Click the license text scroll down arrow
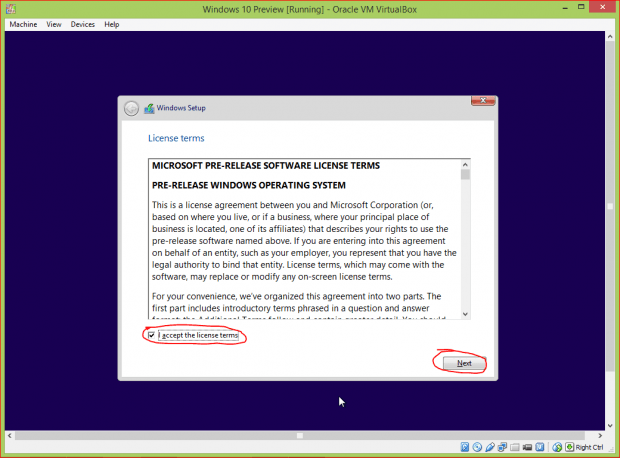 465,314
